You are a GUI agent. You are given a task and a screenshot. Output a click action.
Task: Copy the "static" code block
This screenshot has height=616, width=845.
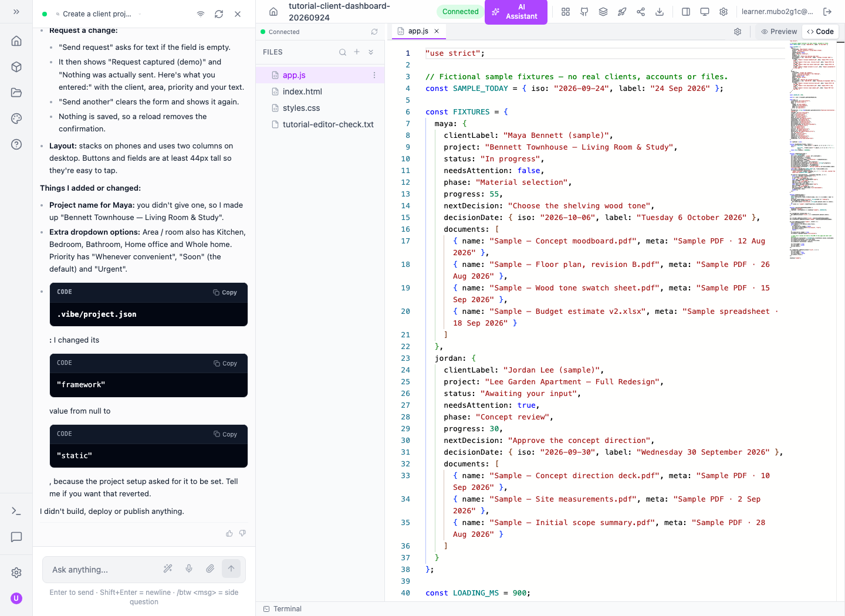[225, 434]
